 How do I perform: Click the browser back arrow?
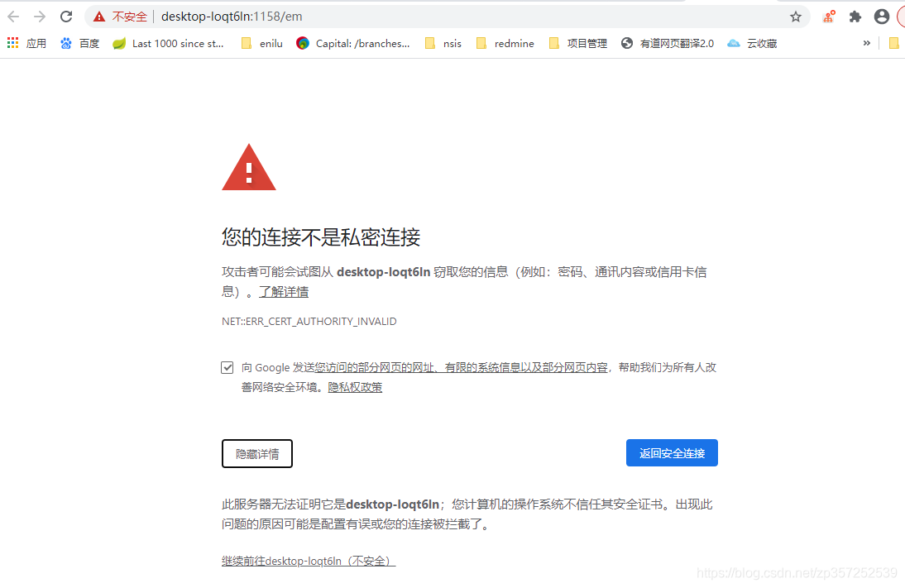13,17
